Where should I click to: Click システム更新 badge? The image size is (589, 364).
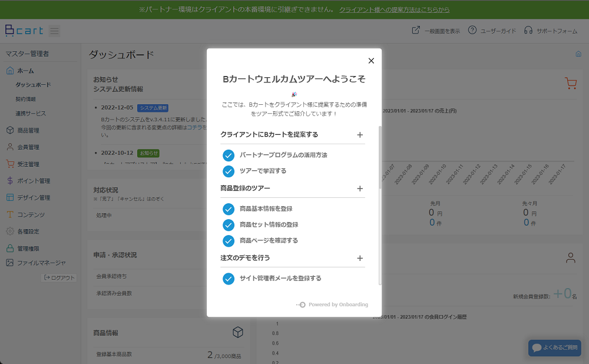click(153, 108)
